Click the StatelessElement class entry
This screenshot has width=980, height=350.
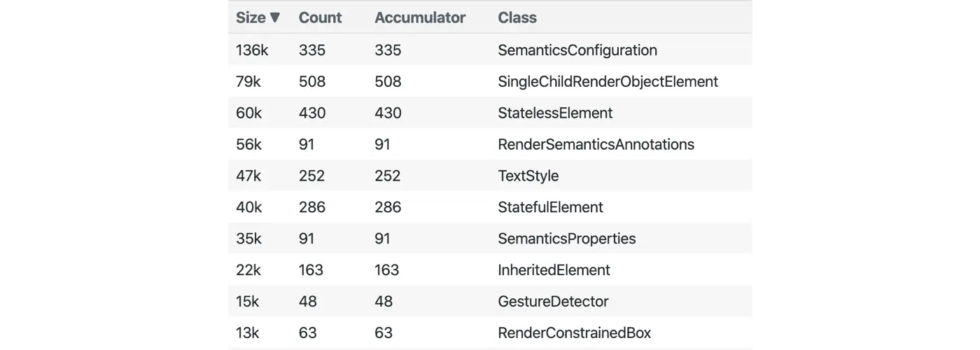(x=555, y=113)
